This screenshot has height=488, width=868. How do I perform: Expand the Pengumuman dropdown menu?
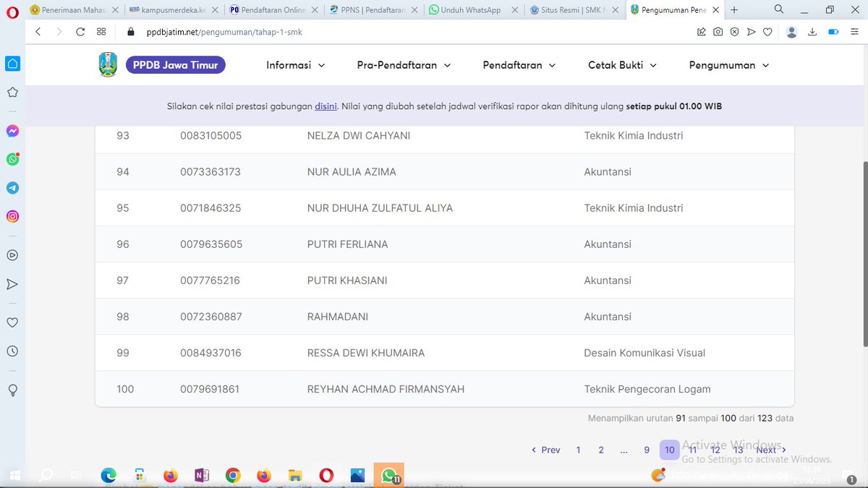(729, 65)
